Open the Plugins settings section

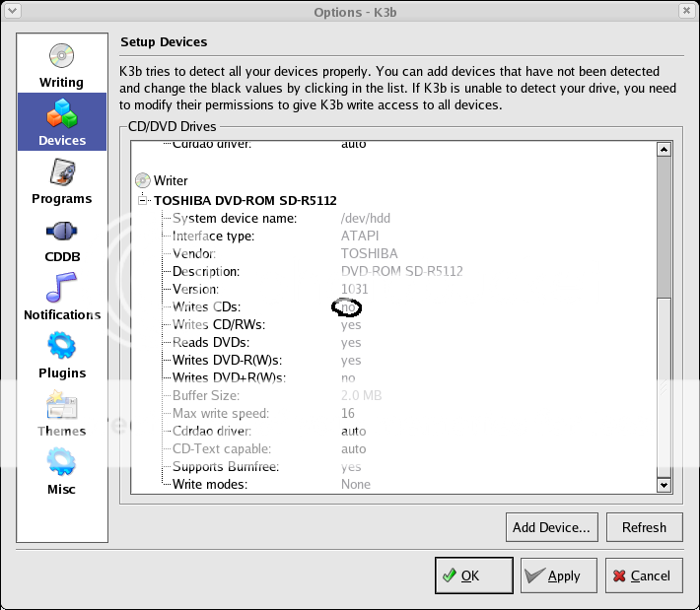[61, 355]
